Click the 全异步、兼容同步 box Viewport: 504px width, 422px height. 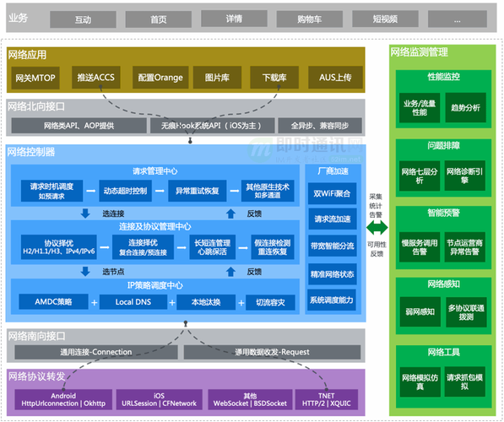320,126
